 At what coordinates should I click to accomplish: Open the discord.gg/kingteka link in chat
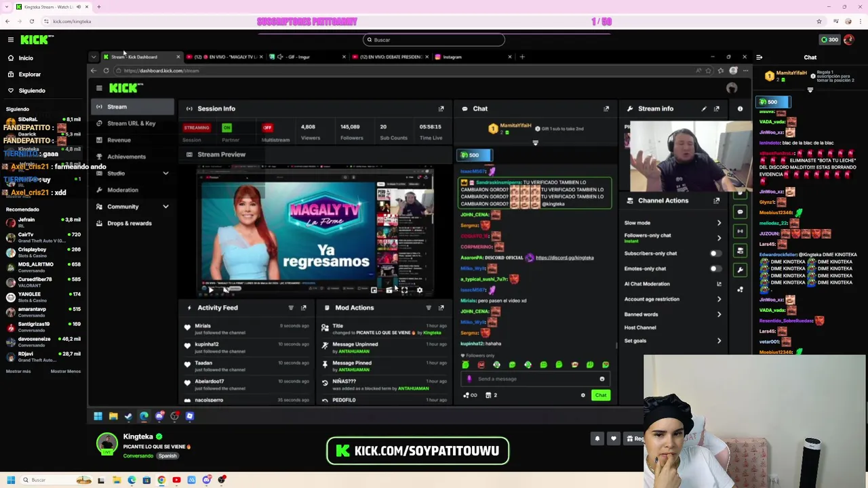click(564, 258)
